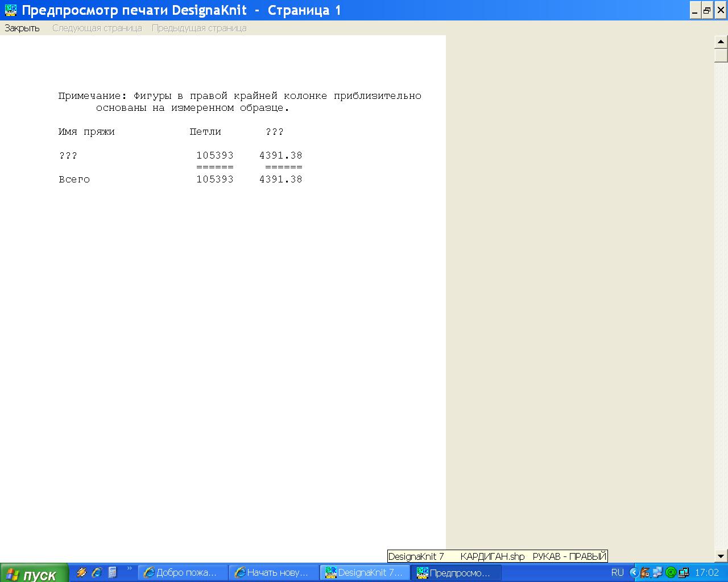The height and width of the screenshot is (582, 728).
Task: Expand hidden system tray icons
Action: coord(634,572)
